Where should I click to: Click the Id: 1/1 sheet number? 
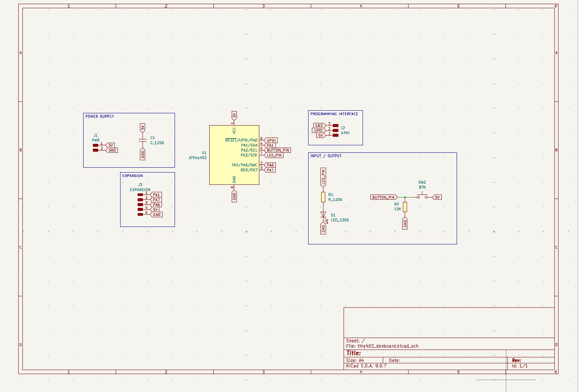[x=520, y=366]
